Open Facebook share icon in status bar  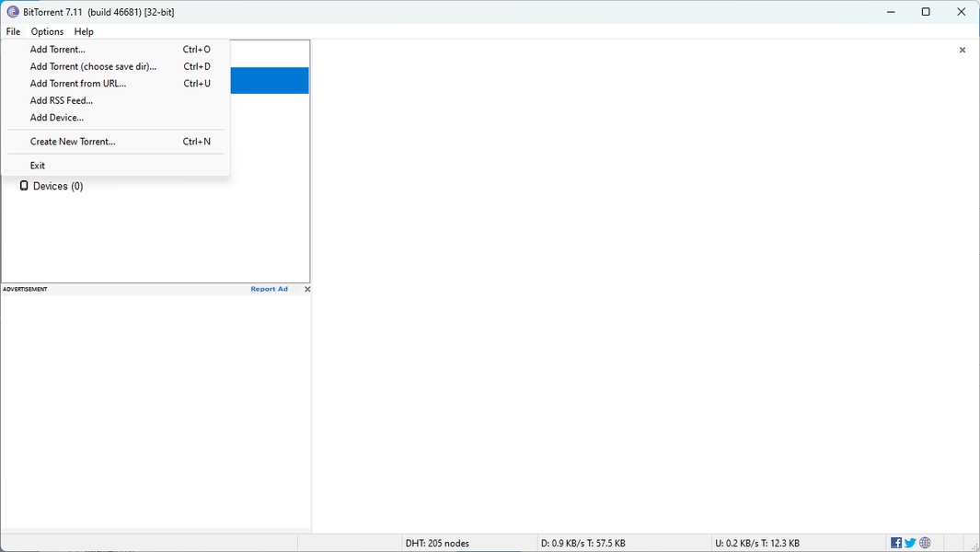point(895,542)
